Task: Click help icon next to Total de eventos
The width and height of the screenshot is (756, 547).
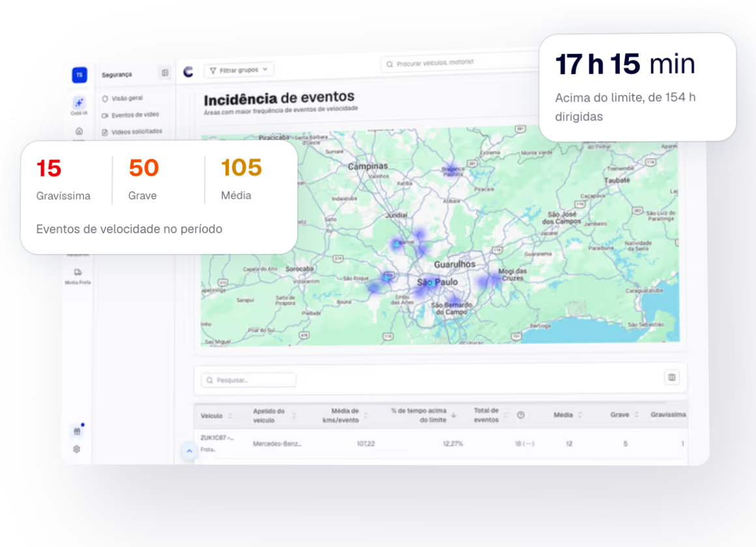Action: click(521, 415)
